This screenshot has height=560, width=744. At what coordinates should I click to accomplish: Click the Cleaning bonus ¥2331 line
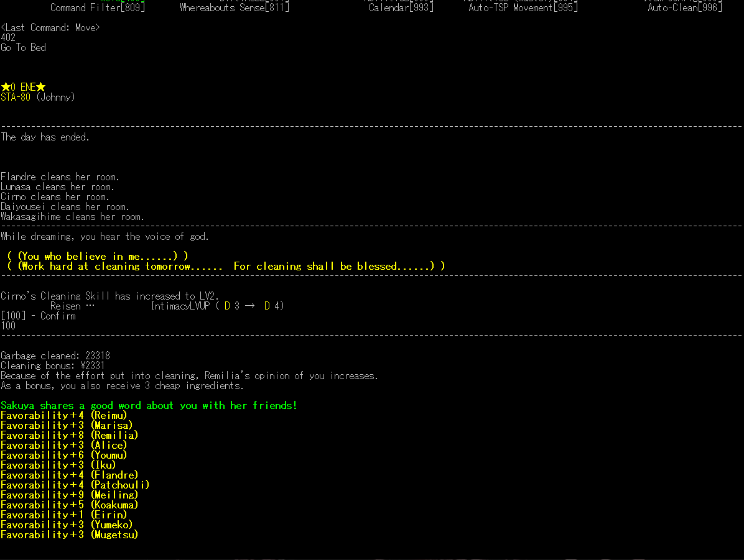[x=53, y=365]
